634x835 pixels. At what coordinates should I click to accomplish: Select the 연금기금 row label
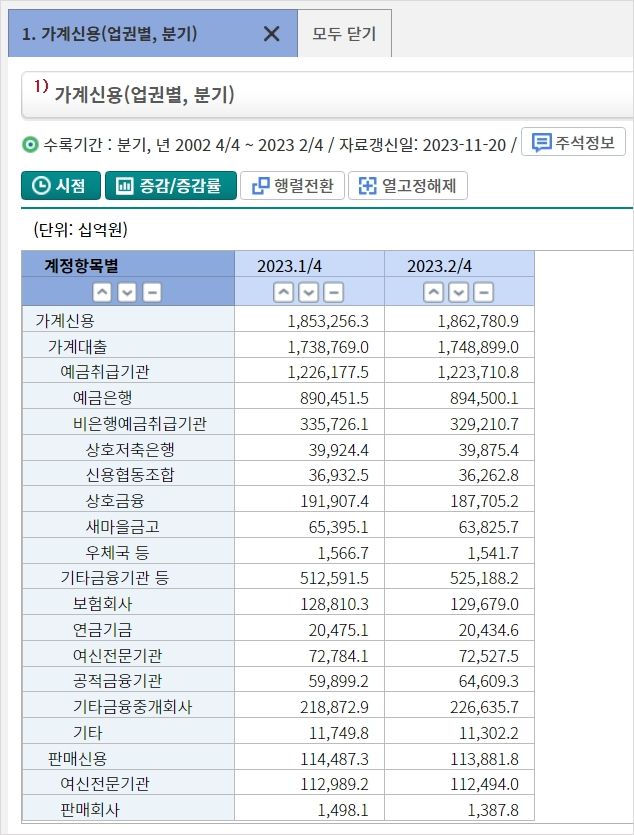(x=103, y=630)
